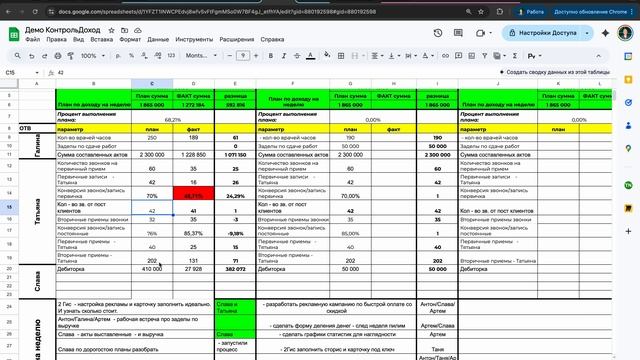The height and width of the screenshot is (360, 640).
Task: Decrease font size with minus
Action: [x=229, y=56]
